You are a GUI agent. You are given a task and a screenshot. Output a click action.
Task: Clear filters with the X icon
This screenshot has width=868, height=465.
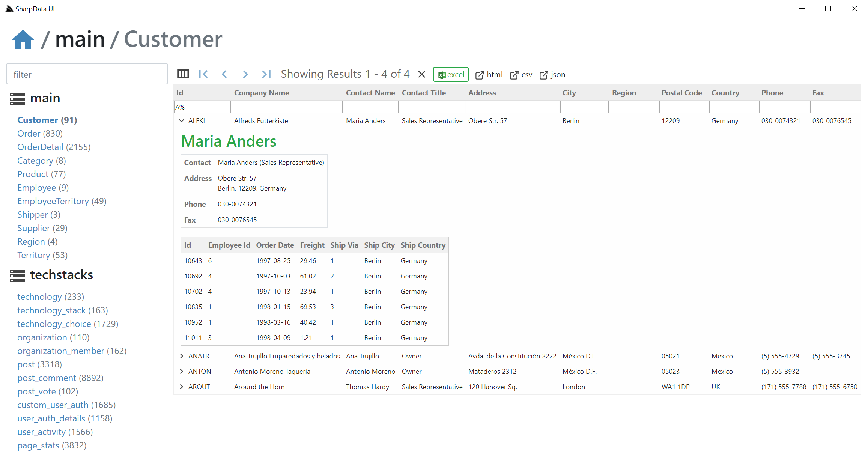[x=421, y=74]
